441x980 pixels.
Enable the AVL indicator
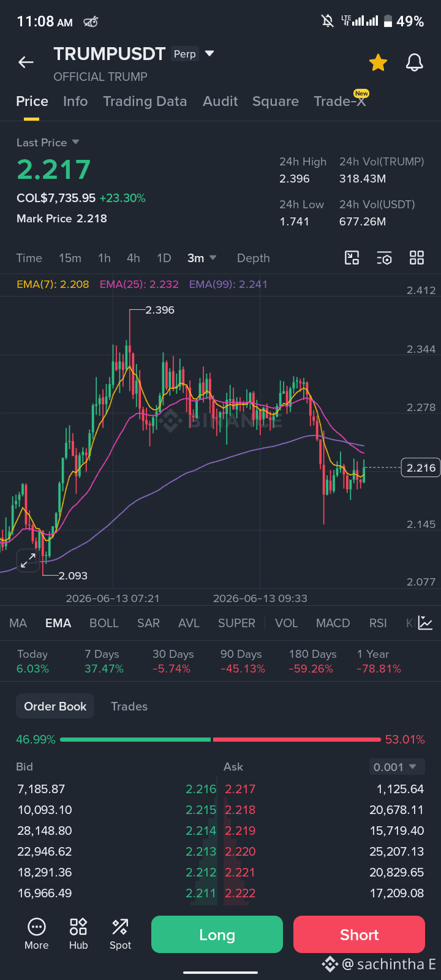pyautogui.click(x=189, y=623)
